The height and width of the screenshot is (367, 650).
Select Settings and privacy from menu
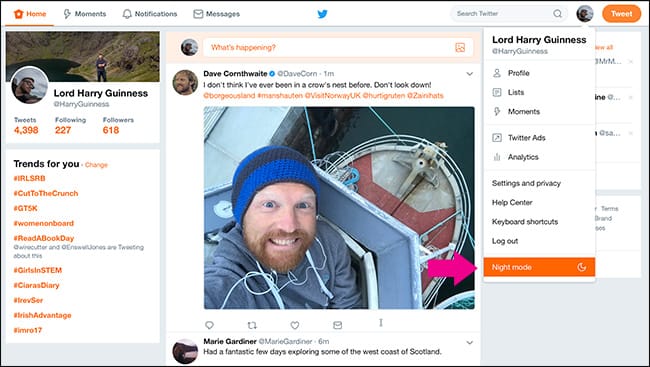coord(526,183)
